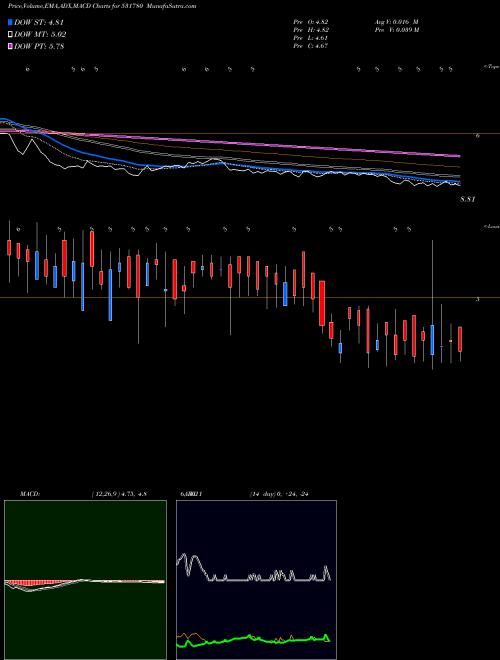The height and width of the screenshot is (660, 500).
Task: Click the 'Pre C: 4.67' close value
Action: [x=311, y=46]
